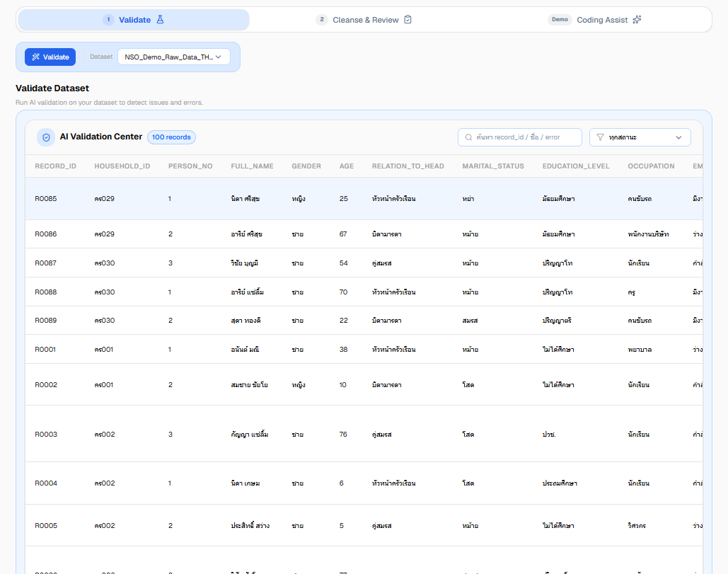This screenshot has height=574, width=728.
Task: Click the chevron arrow in status filter
Action: click(678, 137)
